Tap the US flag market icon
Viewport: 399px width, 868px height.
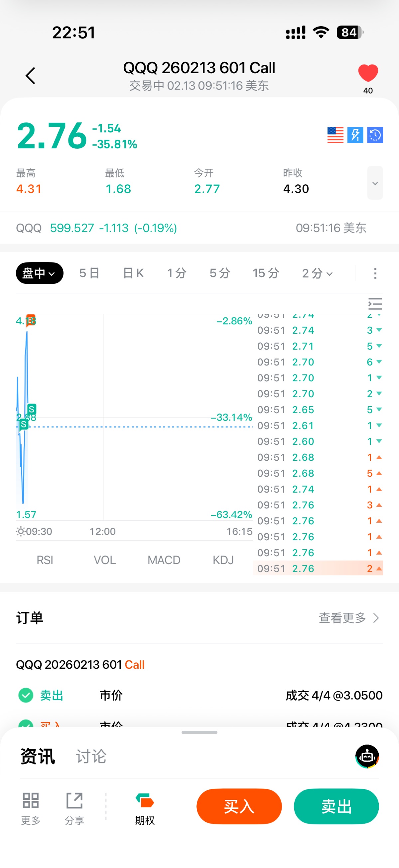tap(335, 135)
